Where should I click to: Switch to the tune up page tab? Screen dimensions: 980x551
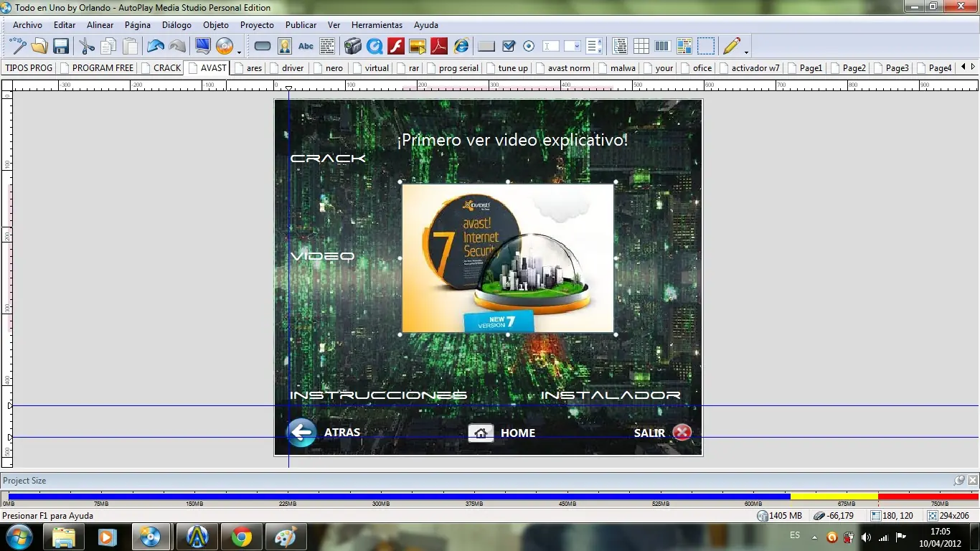point(507,68)
